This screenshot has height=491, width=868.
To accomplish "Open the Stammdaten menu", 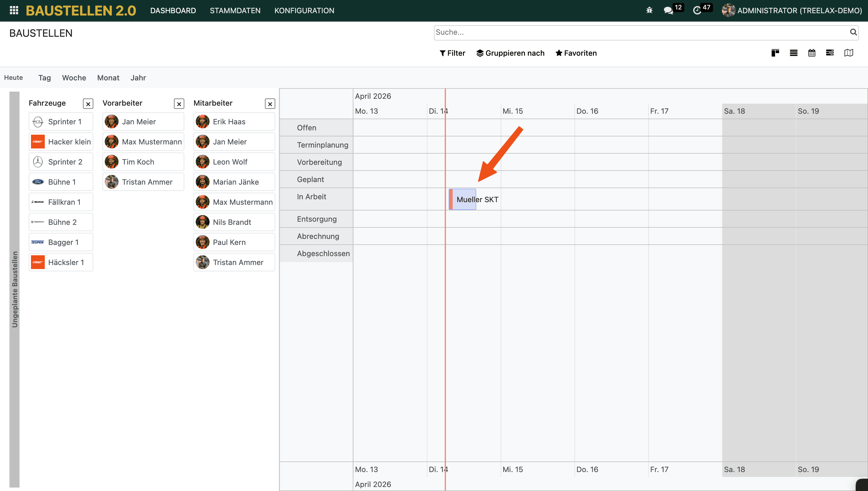I will pyautogui.click(x=235, y=10).
